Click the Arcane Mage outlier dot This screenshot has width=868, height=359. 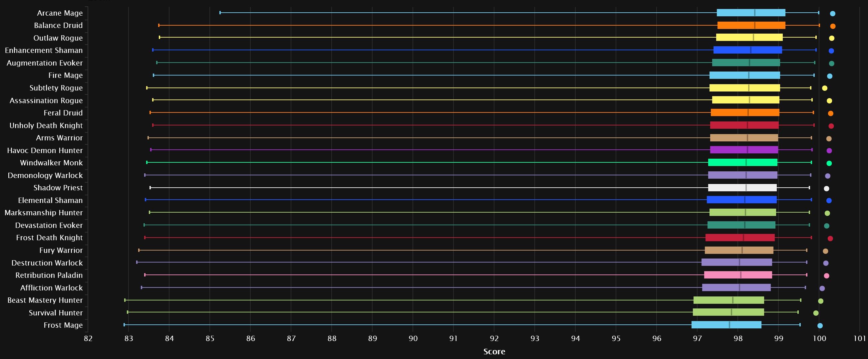[x=832, y=13]
